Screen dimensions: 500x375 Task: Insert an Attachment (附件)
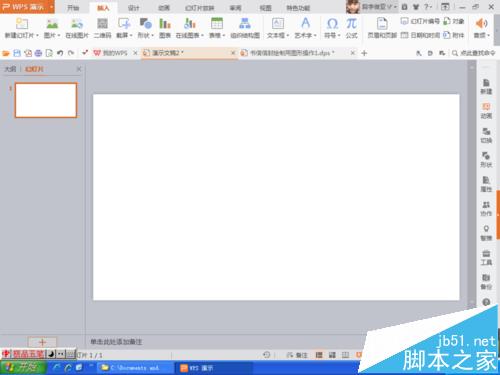point(454,35)
